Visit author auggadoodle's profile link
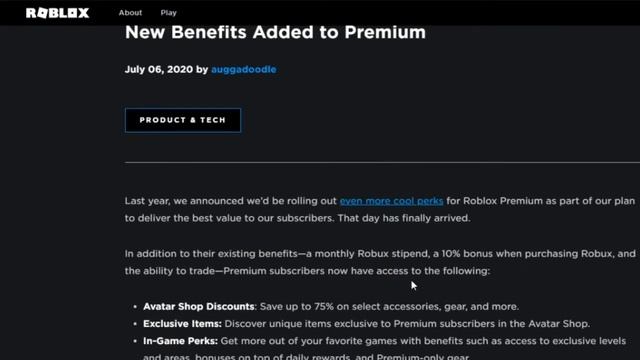This screenshot has width=640, height=360. pyautogui.click(x=244, y=69)
